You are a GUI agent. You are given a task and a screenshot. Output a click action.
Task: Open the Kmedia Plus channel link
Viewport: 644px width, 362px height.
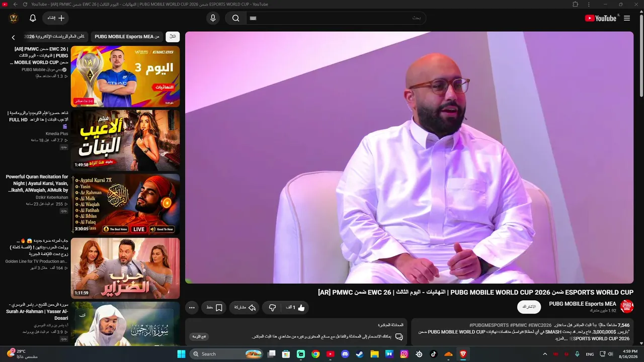(57, 134)
